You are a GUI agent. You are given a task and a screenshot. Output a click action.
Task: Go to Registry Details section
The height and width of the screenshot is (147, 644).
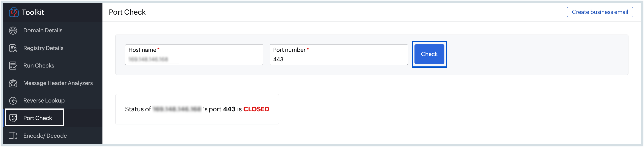point(43,48)
